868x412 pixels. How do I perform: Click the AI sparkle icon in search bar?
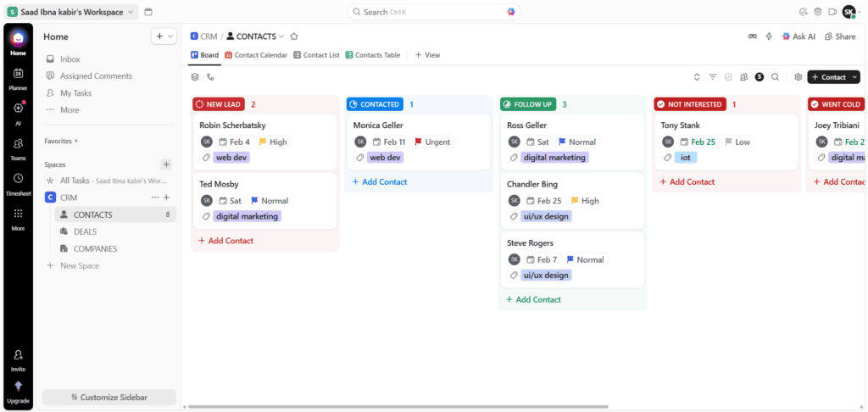coord(511,12)
